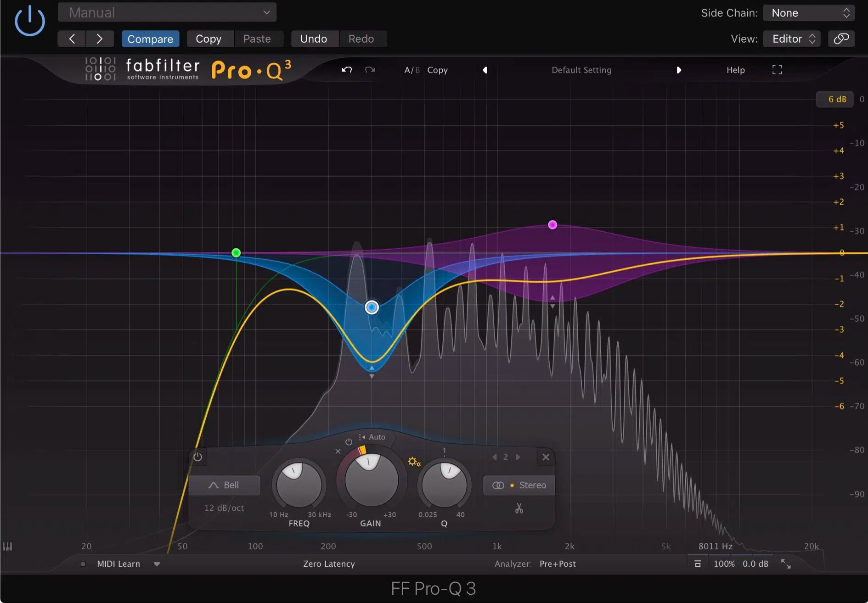This screenshot has width=868, height=603.
Task: Click the FabFilter logo icon
Action: tap(100, 69)
